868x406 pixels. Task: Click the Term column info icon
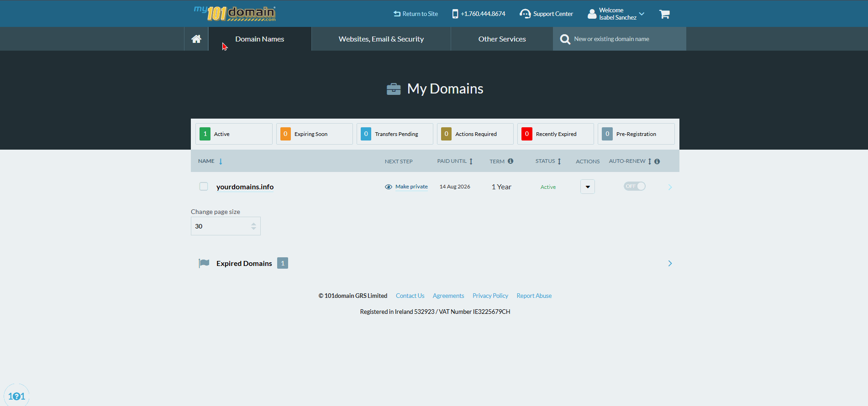coord(510,161)
